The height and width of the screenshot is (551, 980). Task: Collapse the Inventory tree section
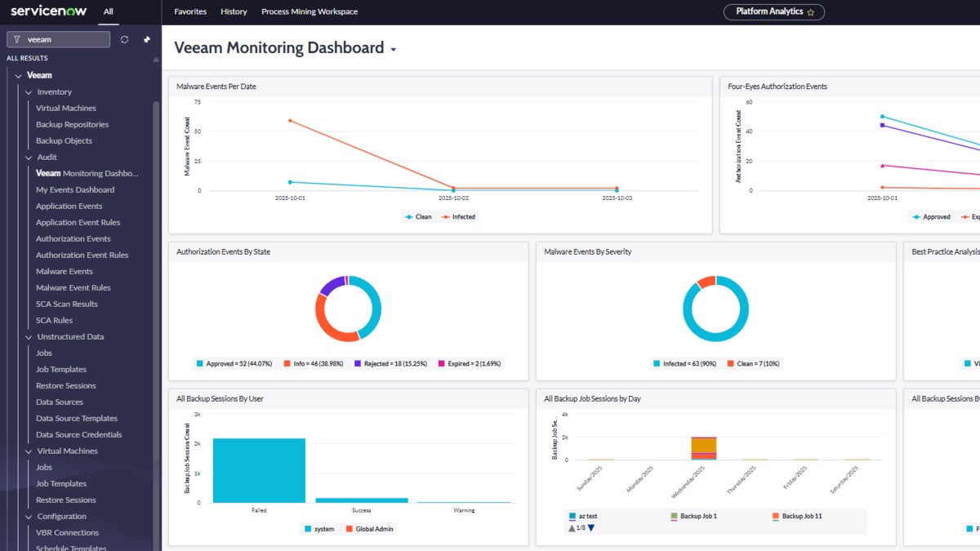pyautogui.click(x=27, y=91)
